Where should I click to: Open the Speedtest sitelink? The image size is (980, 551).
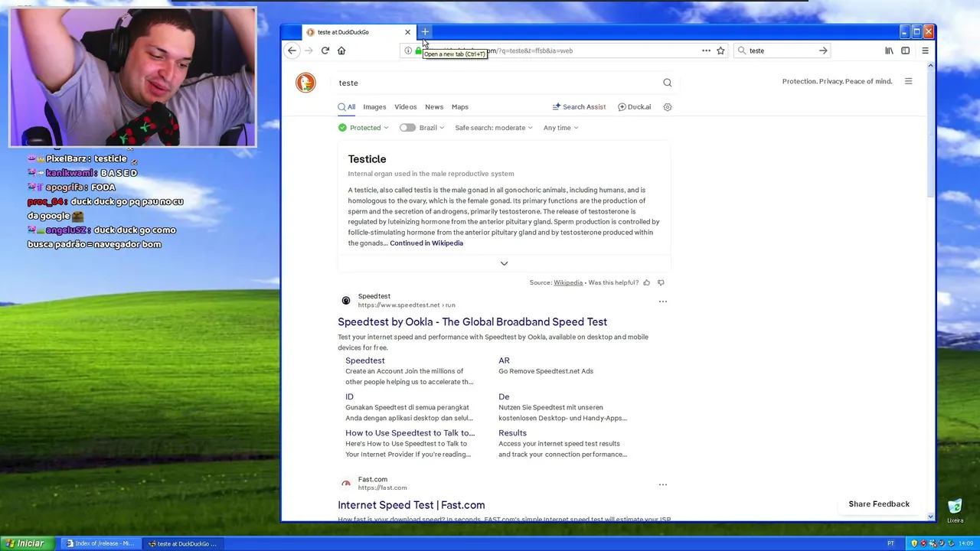coord(365,360)
